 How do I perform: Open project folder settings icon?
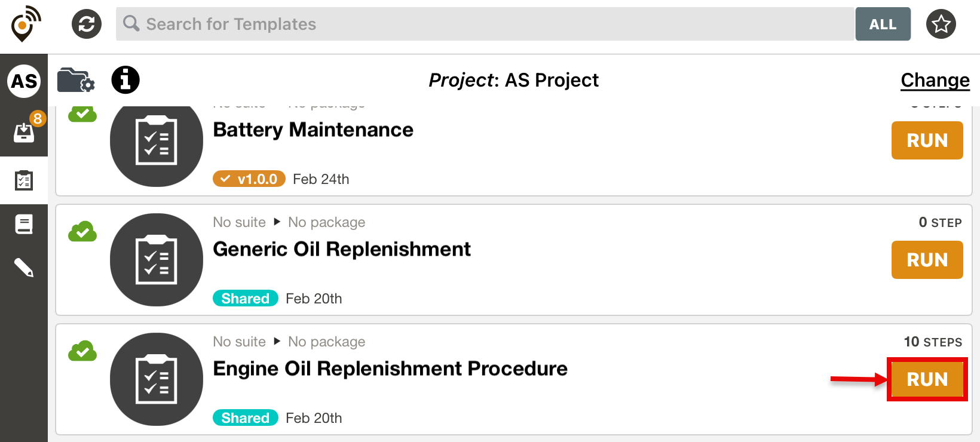pos(76,80)
